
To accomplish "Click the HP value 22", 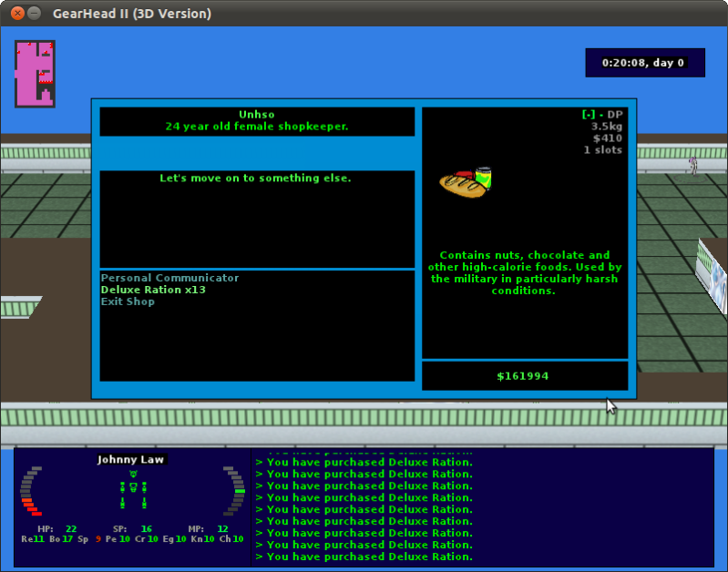I will [71, 529].
